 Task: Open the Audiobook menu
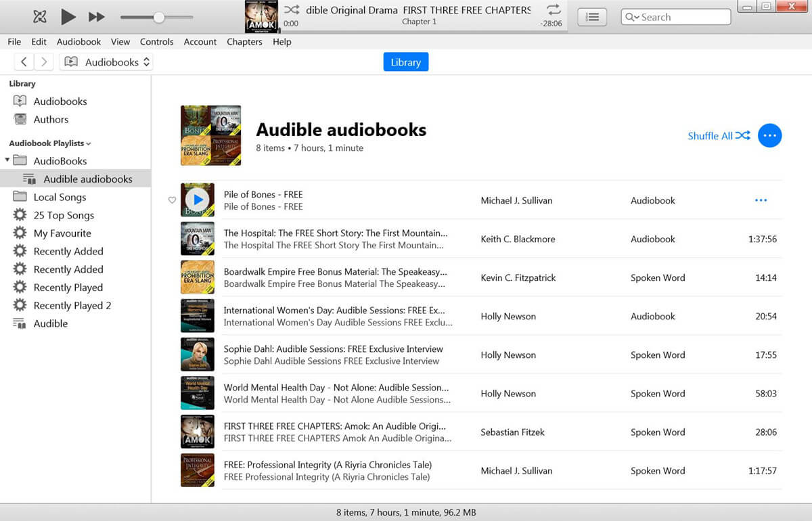coord(79,41)
